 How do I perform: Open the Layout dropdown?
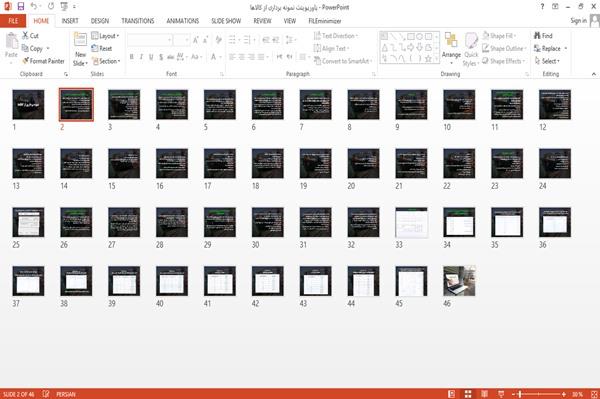105,36
